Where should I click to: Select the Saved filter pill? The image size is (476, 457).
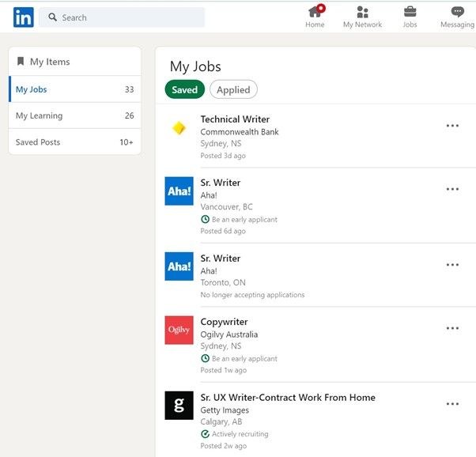click(x=184, y=90)
